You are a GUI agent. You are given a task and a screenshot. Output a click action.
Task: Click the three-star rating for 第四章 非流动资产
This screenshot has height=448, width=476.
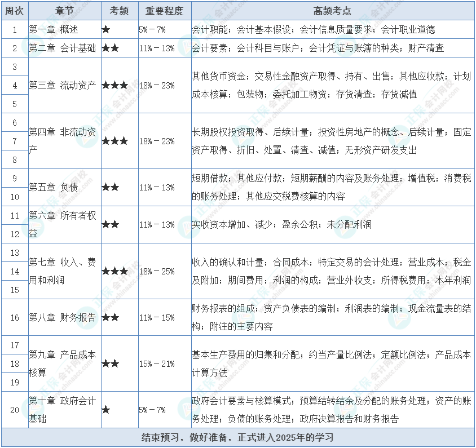point(114,141)
